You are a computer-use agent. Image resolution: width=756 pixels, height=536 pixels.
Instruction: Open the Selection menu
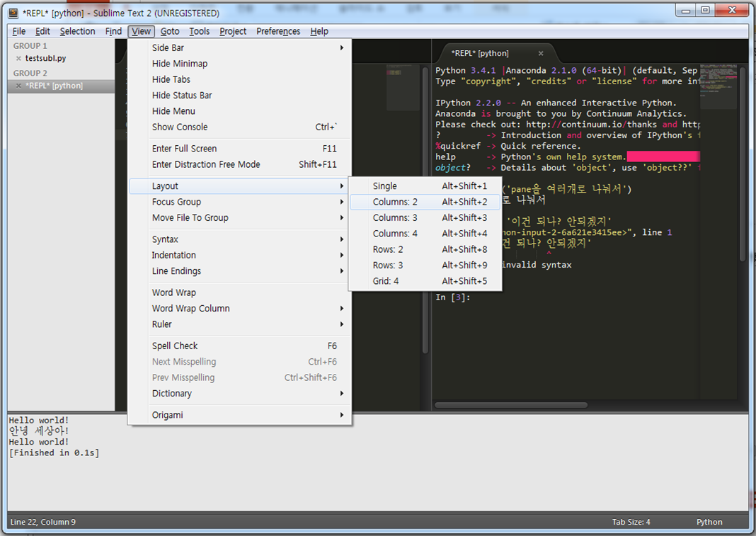coord(77,31)
